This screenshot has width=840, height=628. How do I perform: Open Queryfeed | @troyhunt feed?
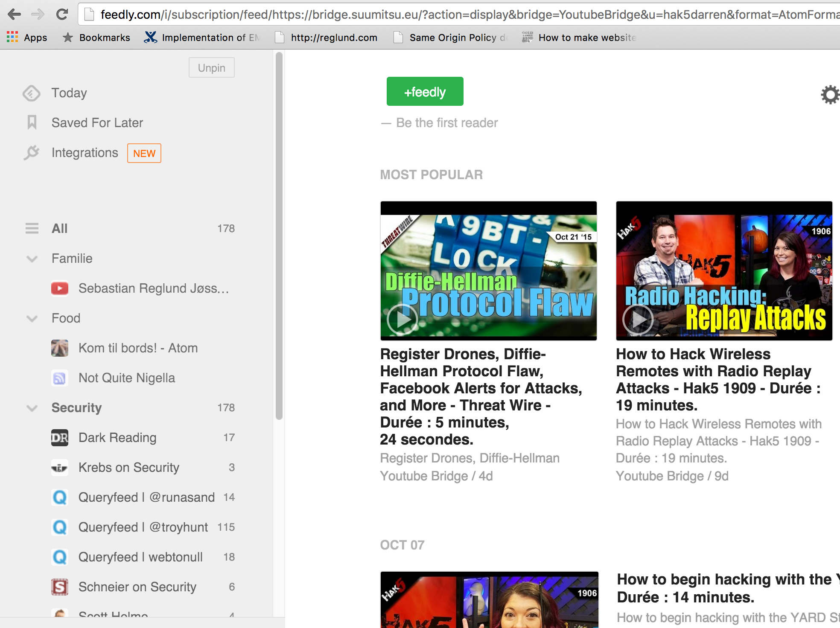[x=143, y=527]
